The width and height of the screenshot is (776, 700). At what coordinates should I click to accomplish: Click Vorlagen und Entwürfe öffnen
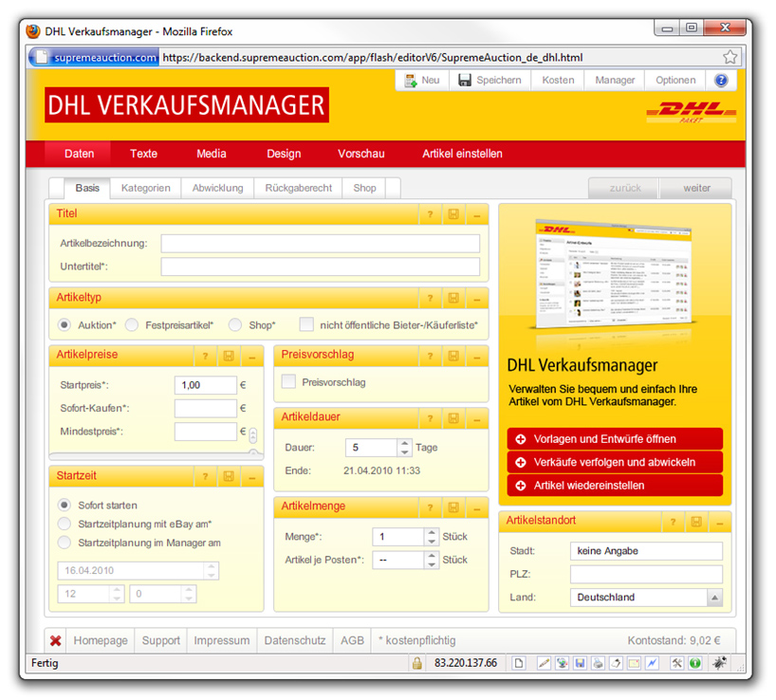[x=615, y=439]
